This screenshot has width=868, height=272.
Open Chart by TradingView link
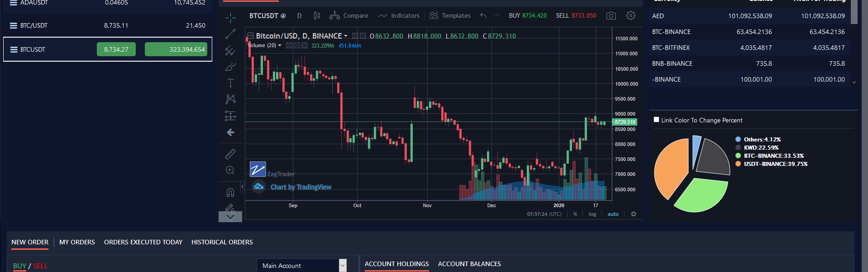(301, 187)
